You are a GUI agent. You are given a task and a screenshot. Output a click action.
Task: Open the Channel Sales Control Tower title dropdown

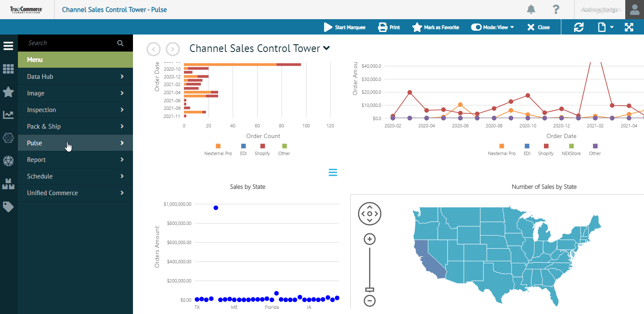pyautogui.click(x=326, y=48)
